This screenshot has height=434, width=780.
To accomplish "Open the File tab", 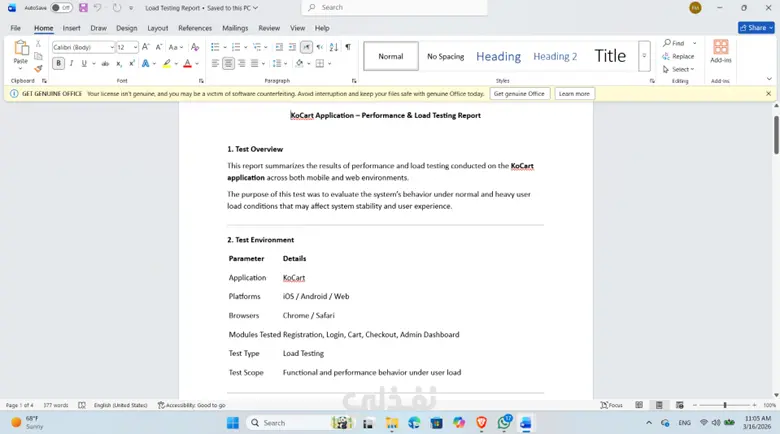I will (15, 28).
